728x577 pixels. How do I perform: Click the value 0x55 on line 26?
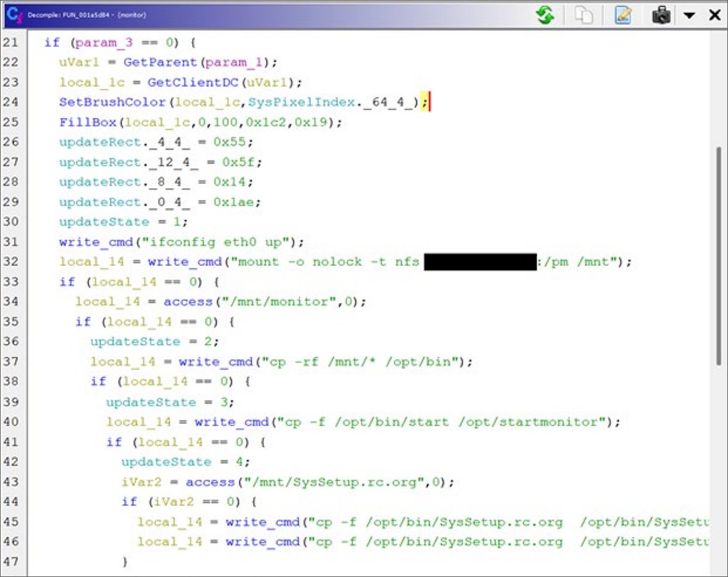(230, 142)
